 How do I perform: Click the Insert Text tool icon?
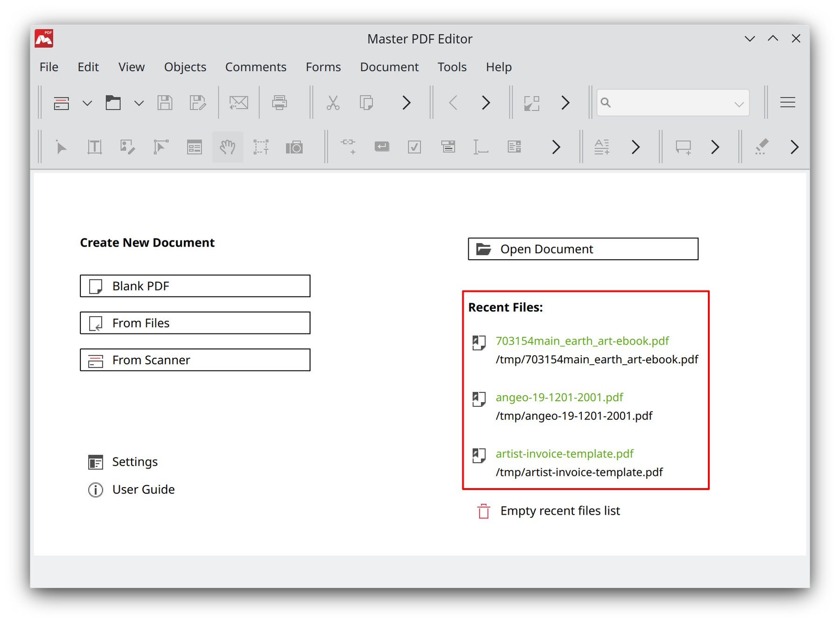[x=602, y=148]
